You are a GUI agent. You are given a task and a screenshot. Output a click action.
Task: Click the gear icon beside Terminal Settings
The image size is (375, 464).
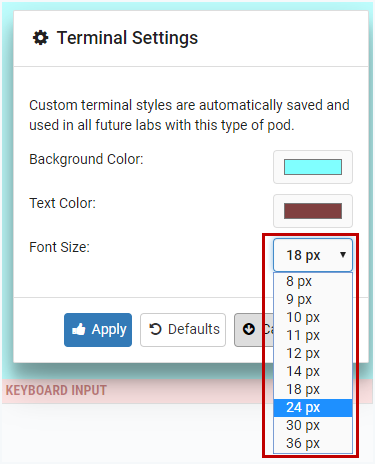[40, 38]
